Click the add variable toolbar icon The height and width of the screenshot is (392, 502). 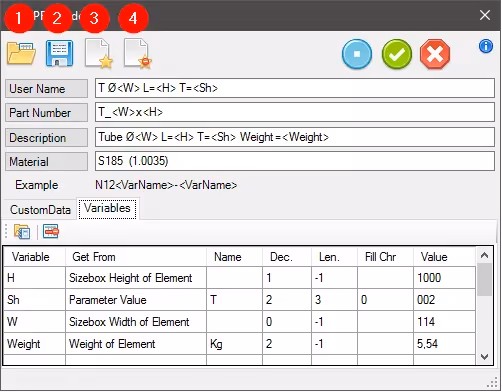coord(22,231)
